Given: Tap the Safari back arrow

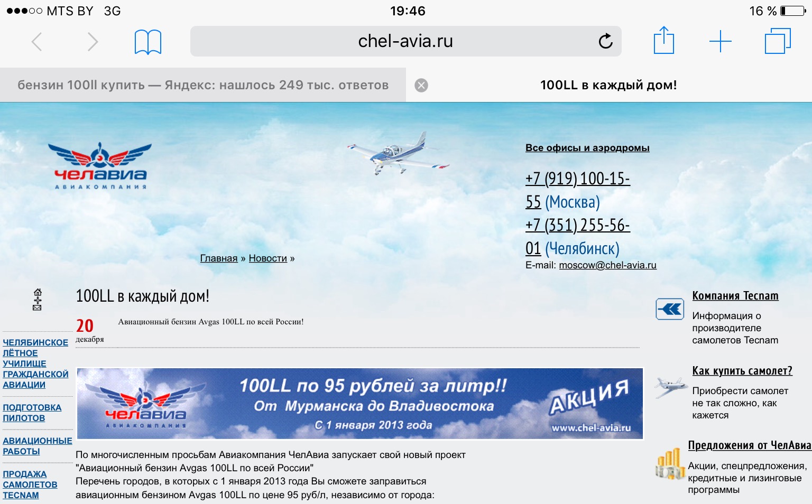Looking at the screenshot, I should (36, 41).
